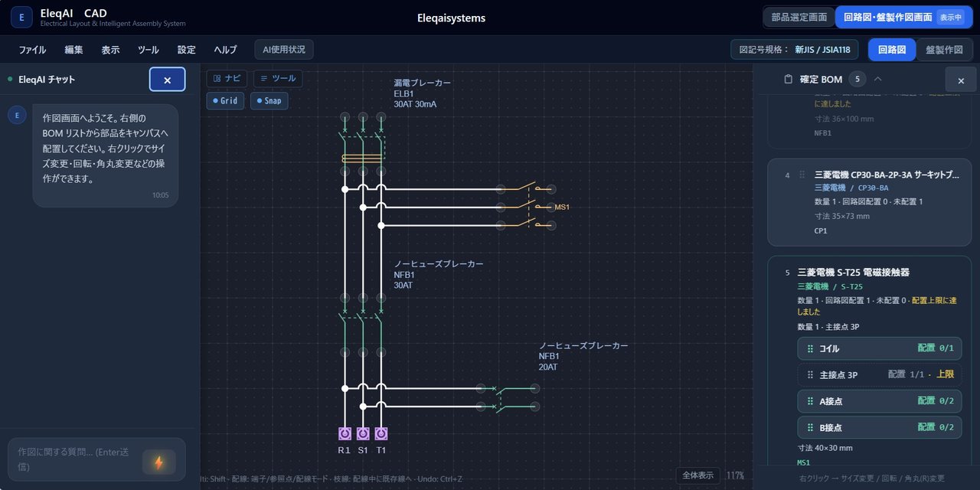Click drag handle on A接点 row
The height and width of the screenshot is (490, 980).
click(810, 401)
